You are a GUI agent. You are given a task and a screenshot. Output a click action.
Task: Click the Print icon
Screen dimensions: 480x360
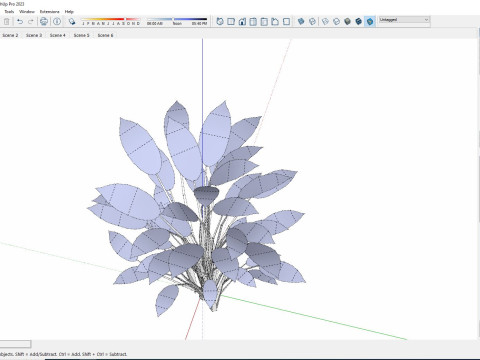[x=44, y=22]
